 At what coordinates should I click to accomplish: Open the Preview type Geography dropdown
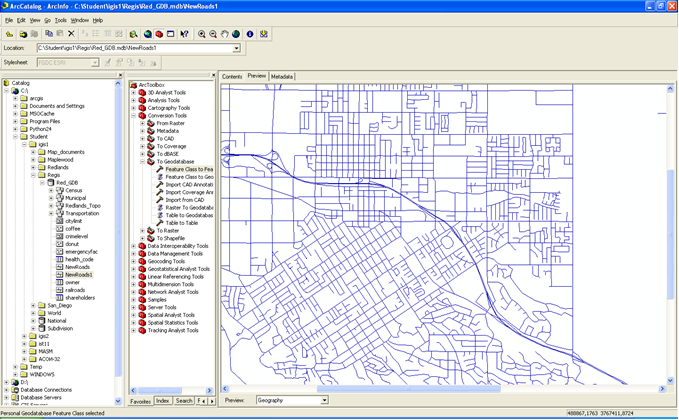323,400
